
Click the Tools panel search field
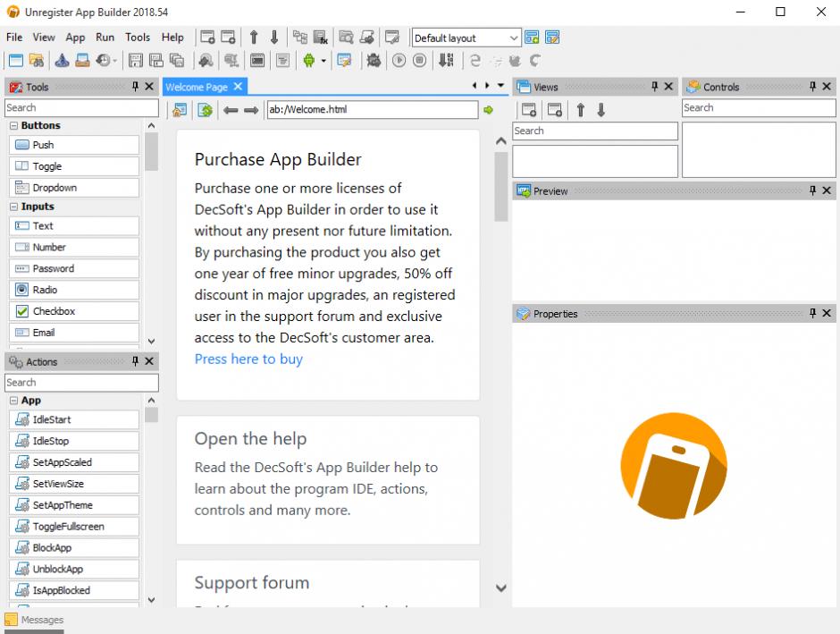coord(81,107)
